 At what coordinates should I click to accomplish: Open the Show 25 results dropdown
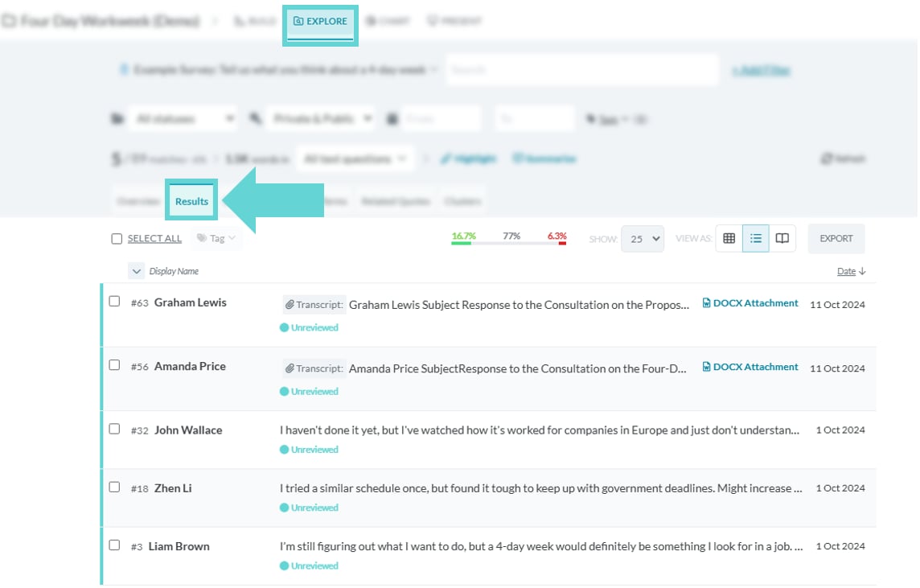pos(643,239)
